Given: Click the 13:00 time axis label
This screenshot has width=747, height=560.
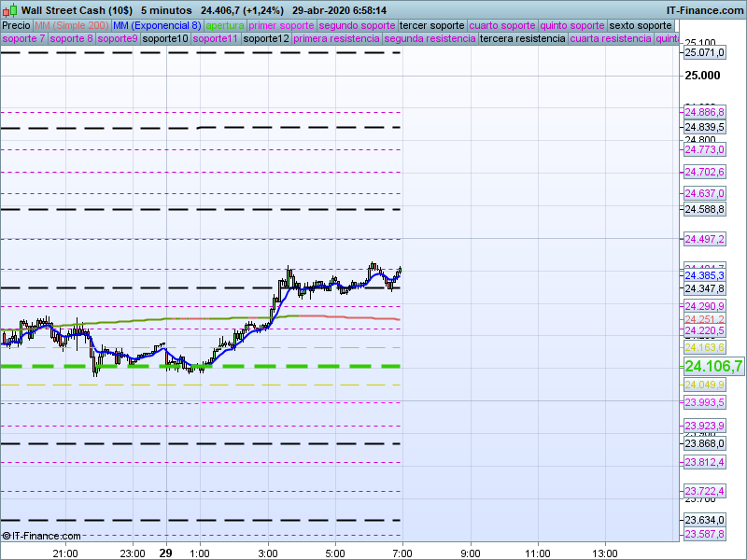Looking at the screenshot, I should [605, 553].
